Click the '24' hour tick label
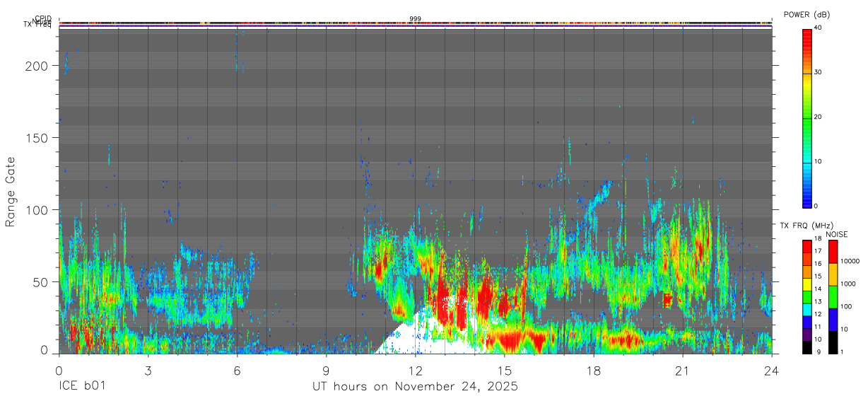 (x=772, y=371)
